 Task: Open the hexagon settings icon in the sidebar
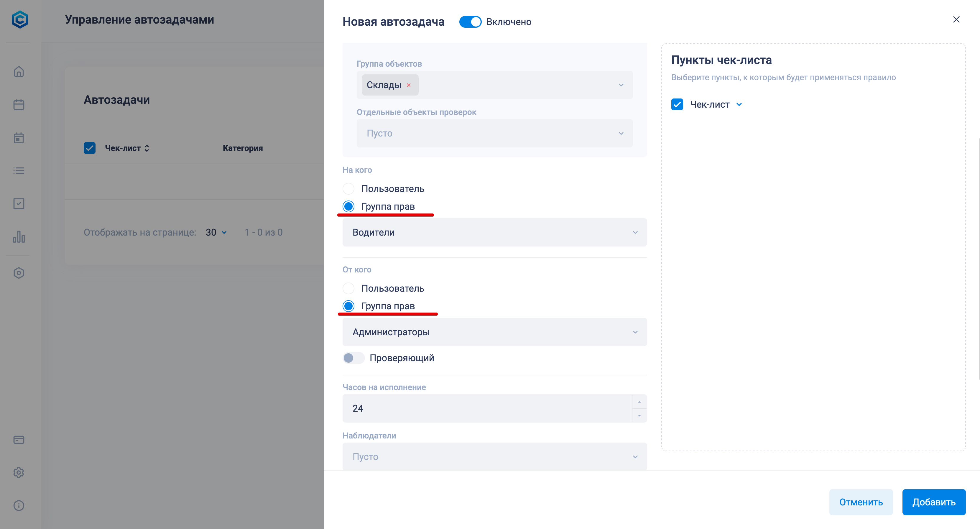(19, 273)
